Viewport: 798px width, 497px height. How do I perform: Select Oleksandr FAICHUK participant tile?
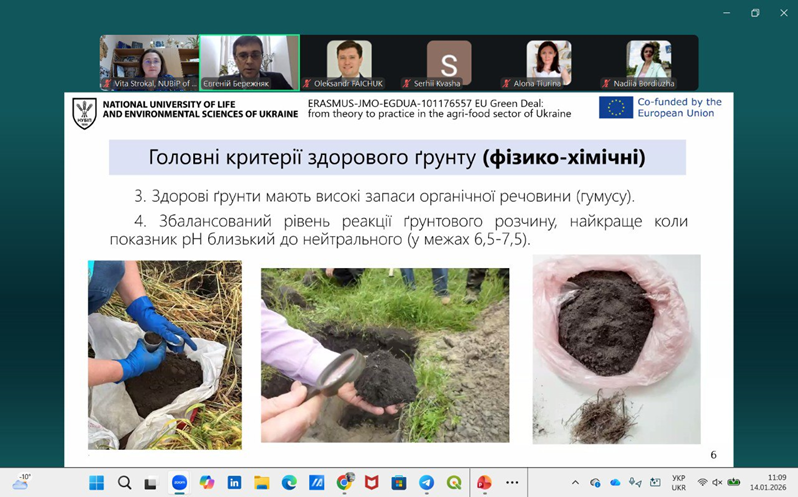pos(349,63)
